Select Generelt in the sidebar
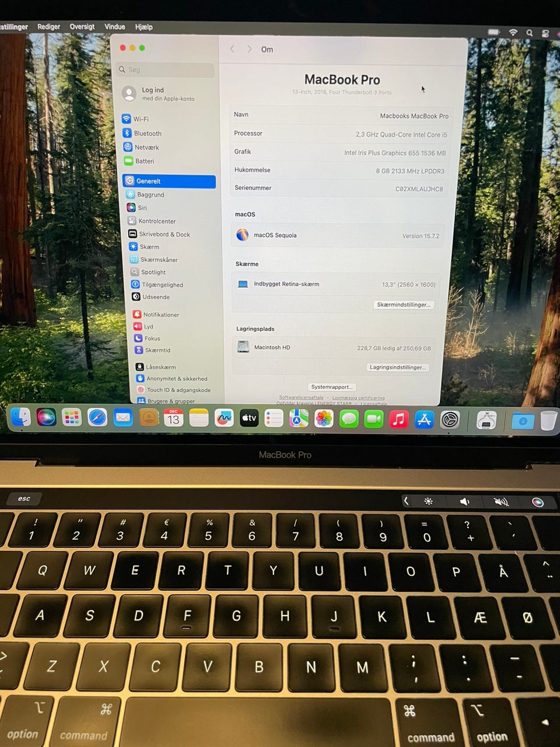This screenshot has height=747, width=560. tap(169, 181)
